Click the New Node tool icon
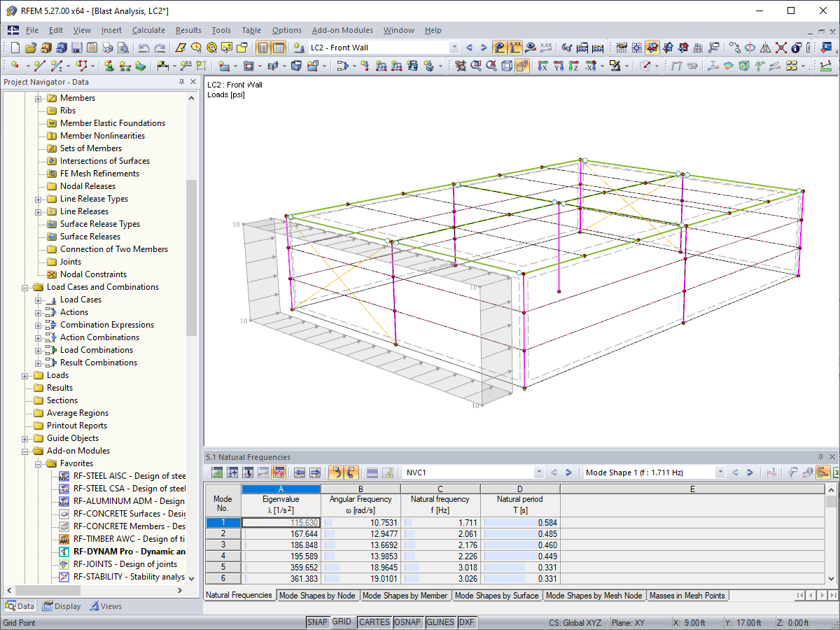840x630 pixels. (x=15, y=66)
